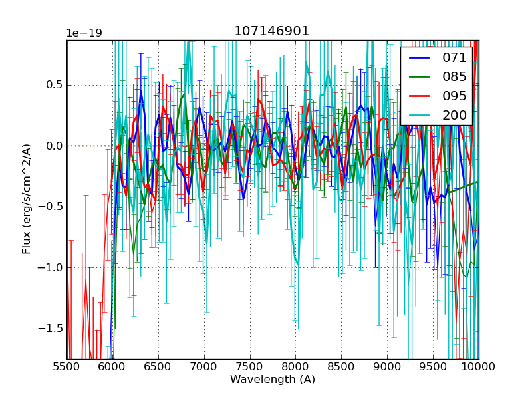Click the green line swatch in legend
Image resolution: width=532 pixels, height=399 pixels.
coord(420,76)
